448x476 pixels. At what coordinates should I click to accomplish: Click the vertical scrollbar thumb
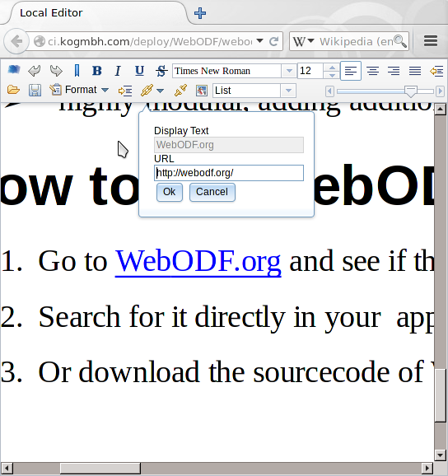(440, 395)
